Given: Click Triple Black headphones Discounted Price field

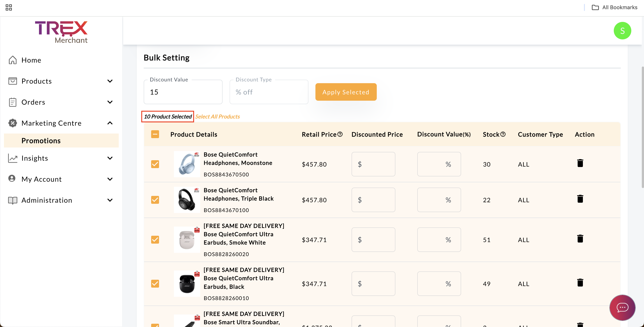Looking at the screenshot, I should point(373,200).
